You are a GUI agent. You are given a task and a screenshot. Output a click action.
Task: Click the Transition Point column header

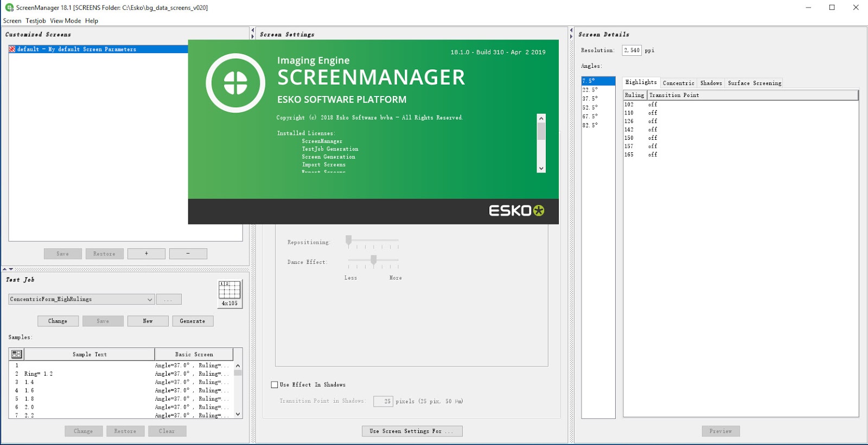pyautogui.click(x=752, y=95)
